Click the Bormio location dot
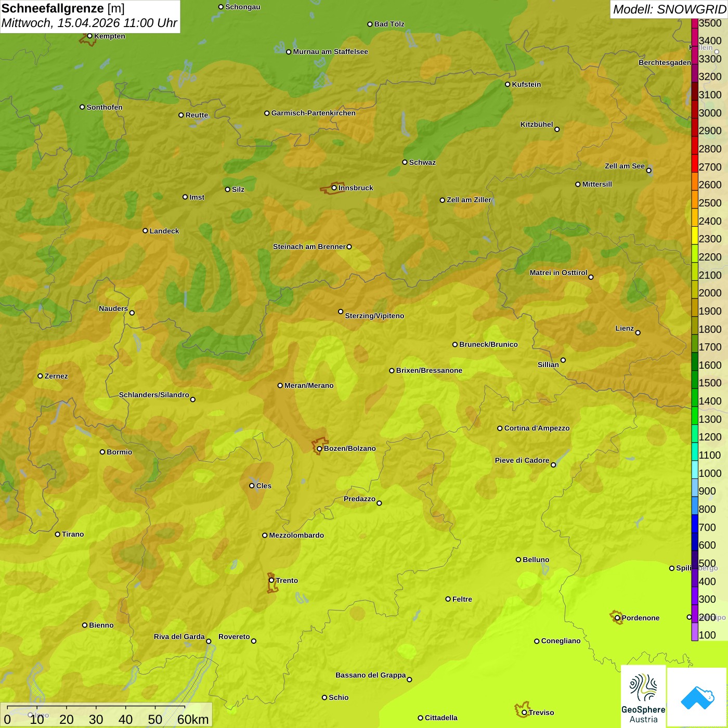 [102, 452]
